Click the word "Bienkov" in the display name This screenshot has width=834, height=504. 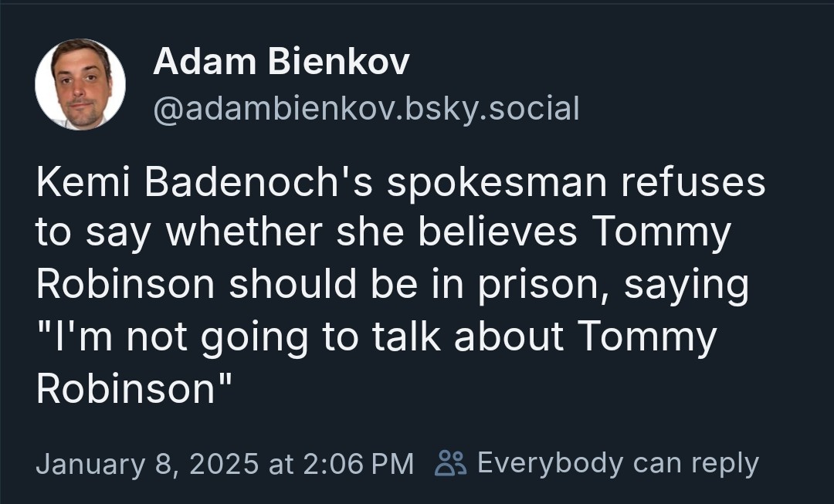[338, 62]
